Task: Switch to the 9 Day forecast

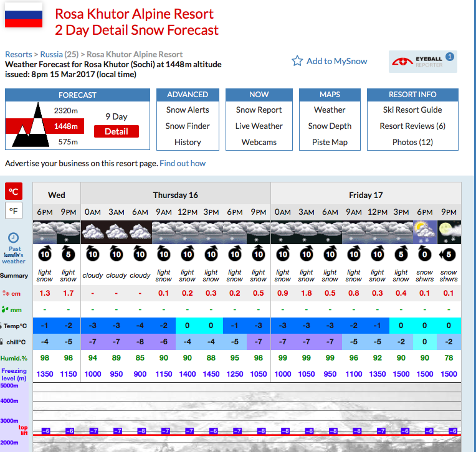Action: [117, 116]
